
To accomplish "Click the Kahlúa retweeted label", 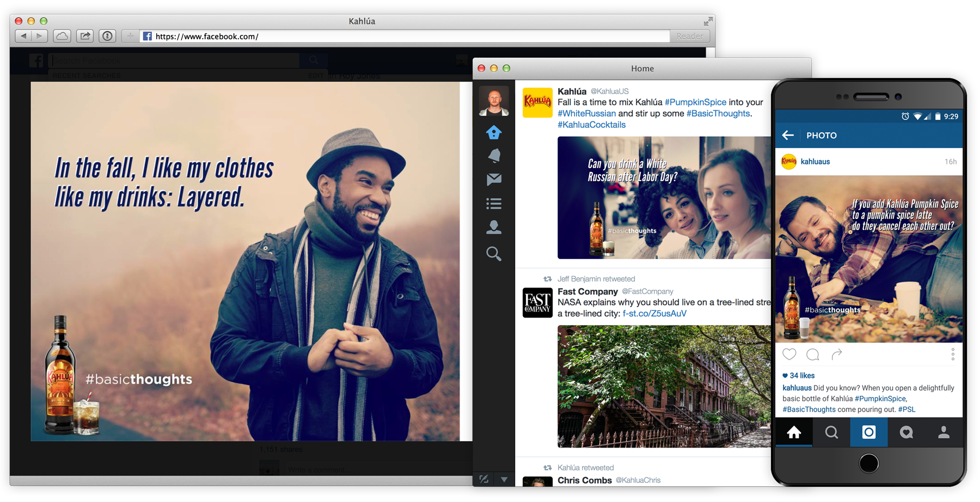I will [585, 468].
